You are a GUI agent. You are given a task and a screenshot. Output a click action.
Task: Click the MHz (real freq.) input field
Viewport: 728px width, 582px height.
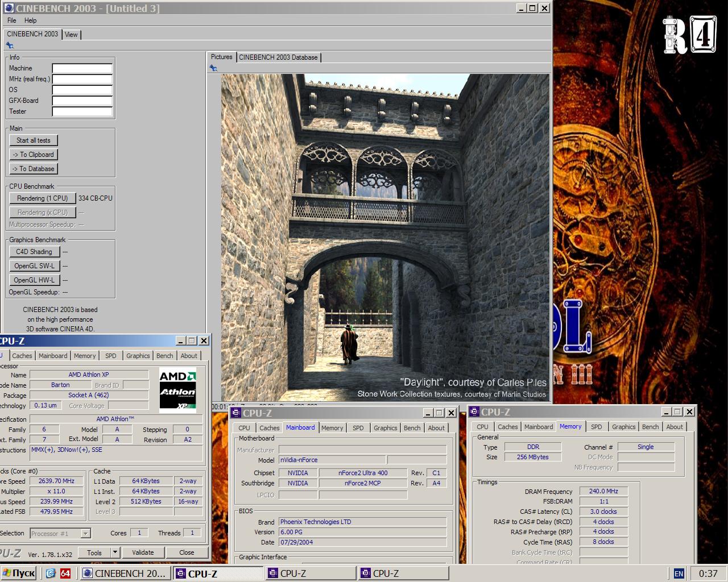(x=82, y=79)
